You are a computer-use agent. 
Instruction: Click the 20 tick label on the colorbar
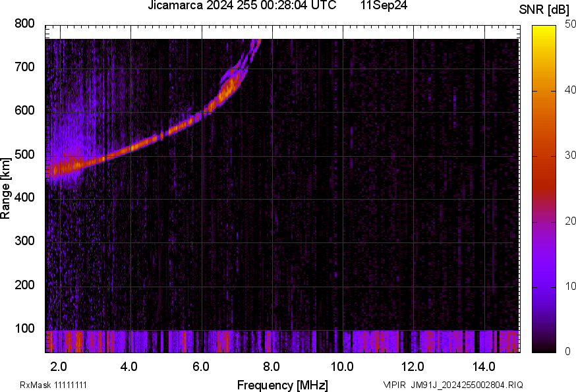pyautogui.click(x=570, y=221)
